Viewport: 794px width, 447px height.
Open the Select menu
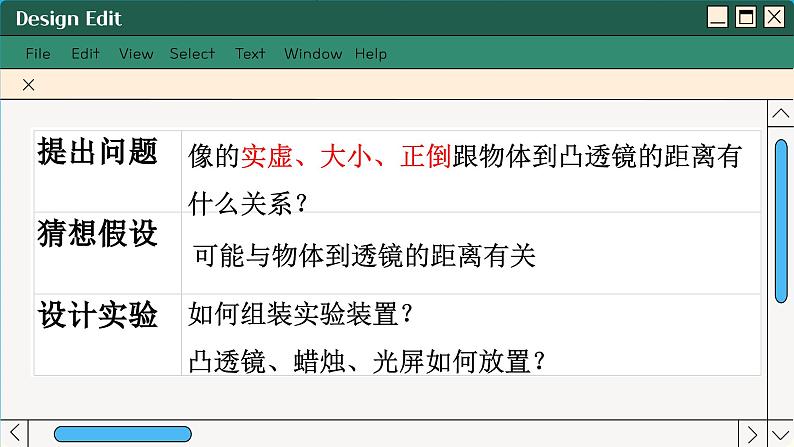click(192, 54)
